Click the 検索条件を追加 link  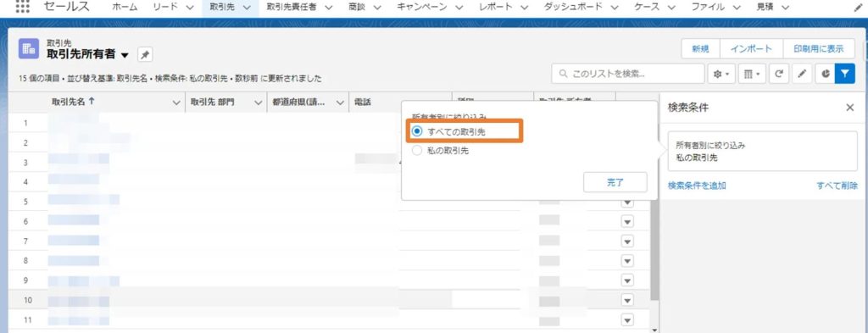click(x=697, y=186)
